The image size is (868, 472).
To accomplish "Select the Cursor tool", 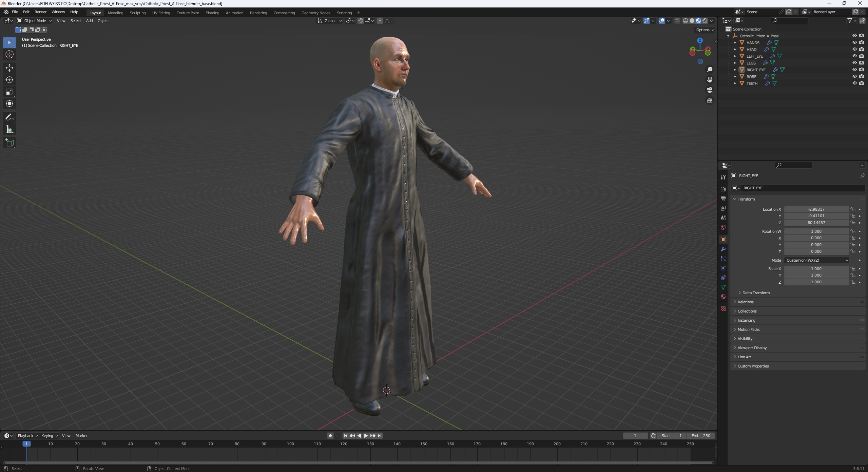I will coord(9,54).
